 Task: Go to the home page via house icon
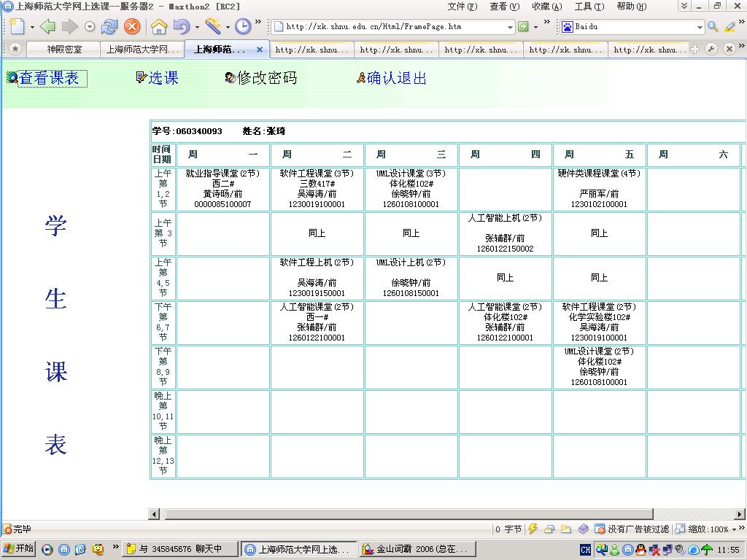[x=159, y=26]
